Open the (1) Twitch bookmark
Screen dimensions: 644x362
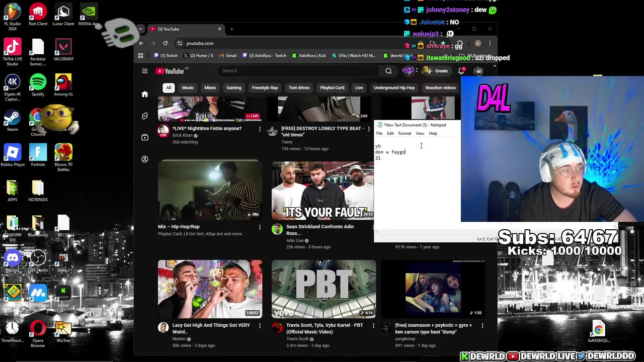166,55
